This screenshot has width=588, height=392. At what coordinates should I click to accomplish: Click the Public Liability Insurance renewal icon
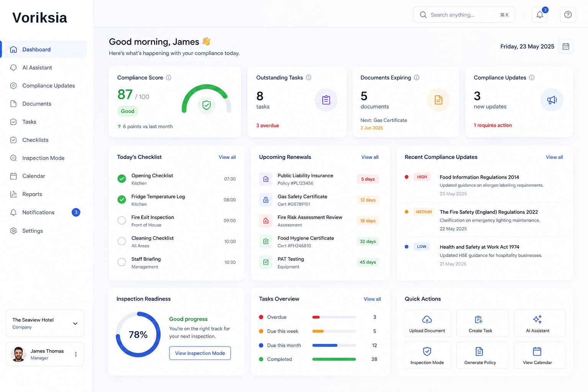(x=266, y=179)
